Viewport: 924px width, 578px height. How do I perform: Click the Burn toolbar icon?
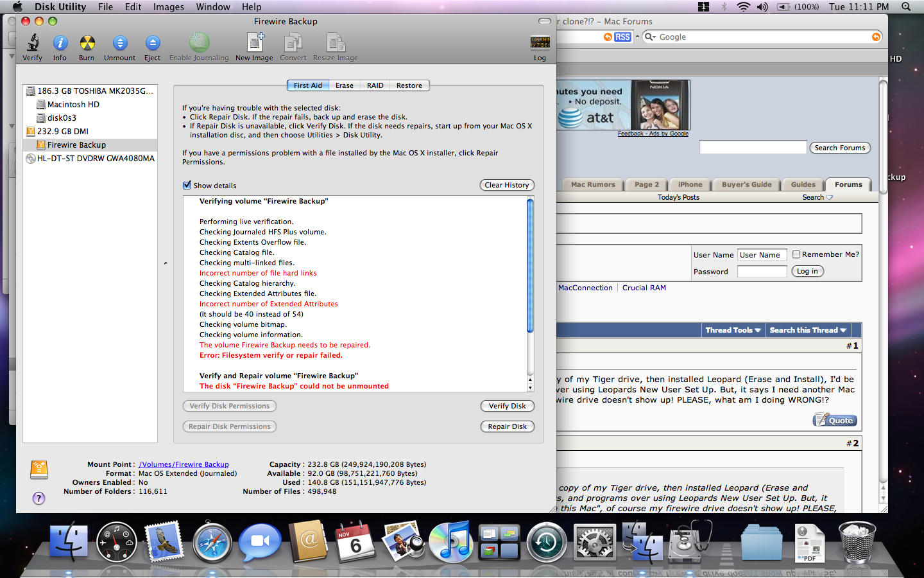coord(87,44)
